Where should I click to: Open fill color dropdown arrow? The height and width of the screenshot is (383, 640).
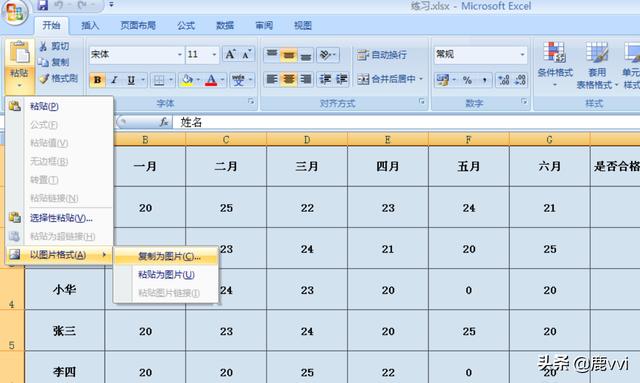click(x=198, y=80)
